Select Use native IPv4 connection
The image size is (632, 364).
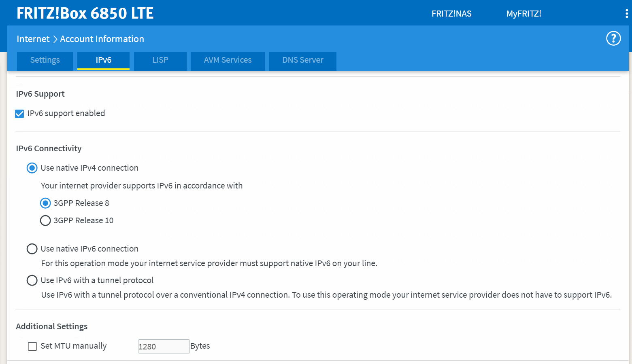click(32, 168)
